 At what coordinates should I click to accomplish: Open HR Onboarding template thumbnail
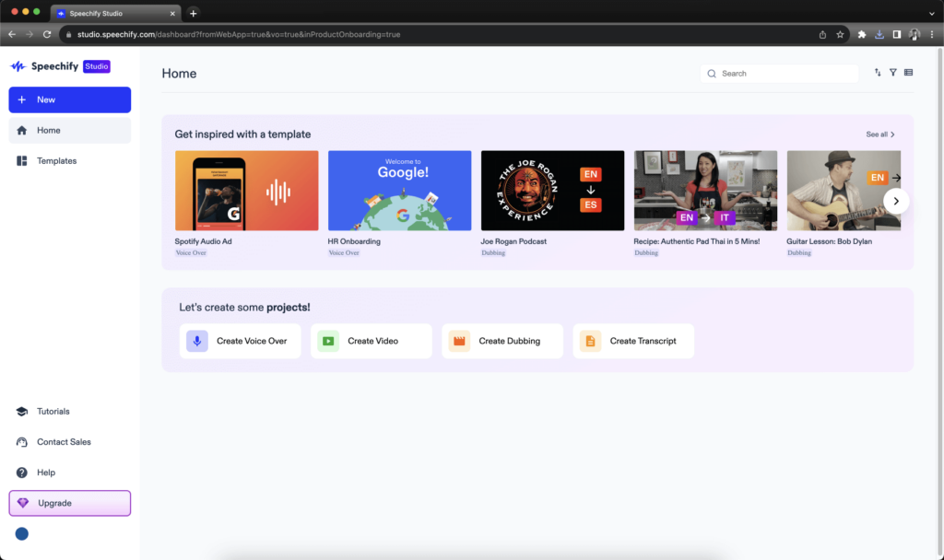(x=400, y=191)
